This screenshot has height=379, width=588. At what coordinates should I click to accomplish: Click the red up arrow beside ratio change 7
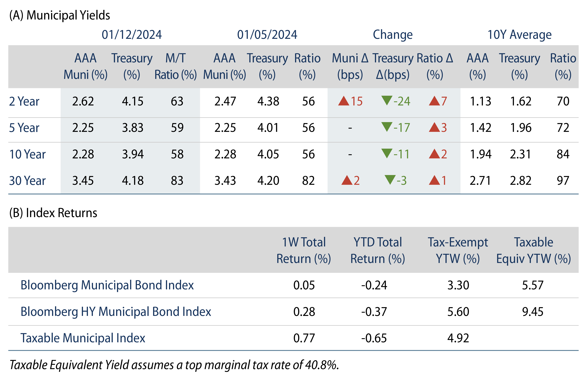tap(434, 101)
